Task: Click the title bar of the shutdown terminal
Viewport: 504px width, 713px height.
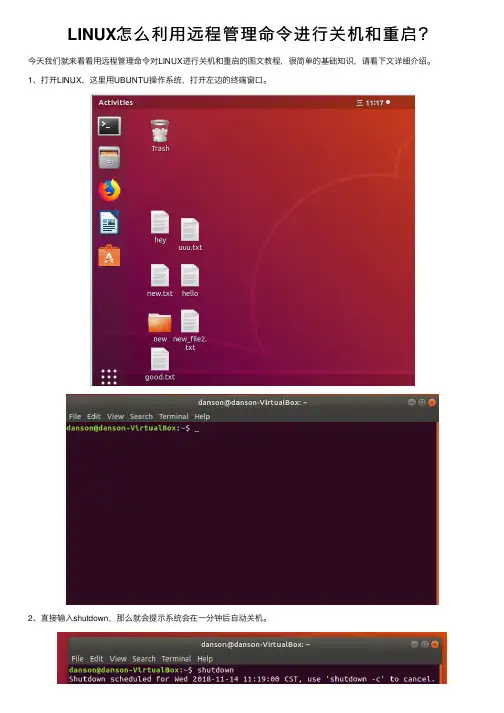Action: pos(255,644)
